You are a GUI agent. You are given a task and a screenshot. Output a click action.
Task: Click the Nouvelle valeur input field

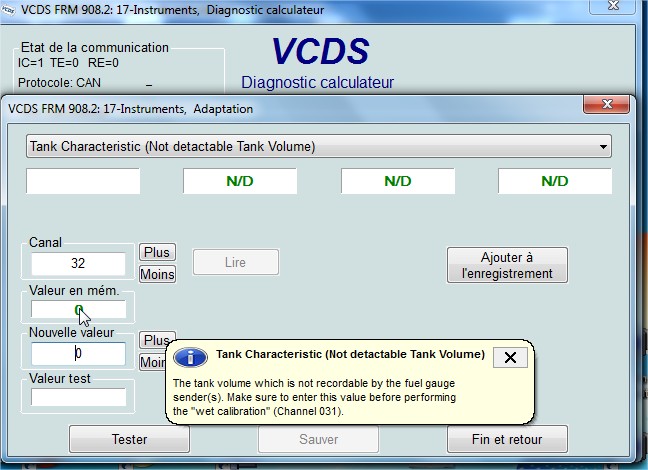(78, 353)
